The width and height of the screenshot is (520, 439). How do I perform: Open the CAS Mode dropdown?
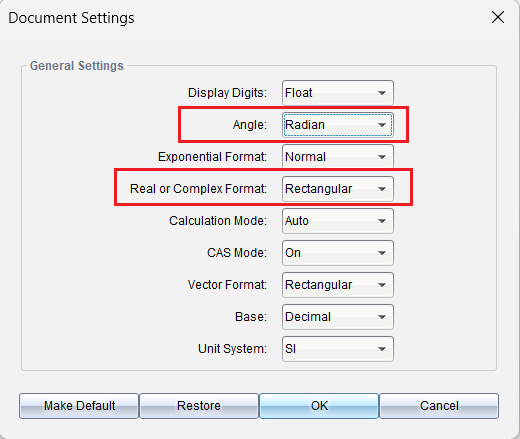(338, 253)
